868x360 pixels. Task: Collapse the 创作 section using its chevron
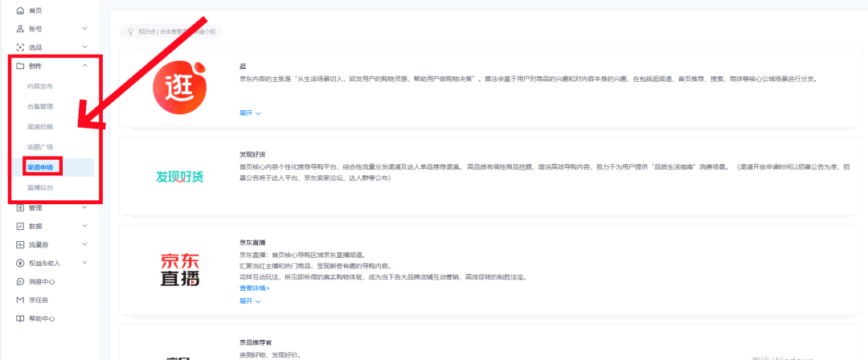tap(84, 66)
